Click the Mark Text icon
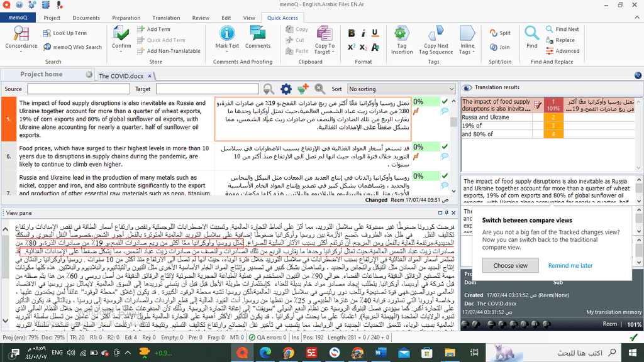 pos(226,33)
